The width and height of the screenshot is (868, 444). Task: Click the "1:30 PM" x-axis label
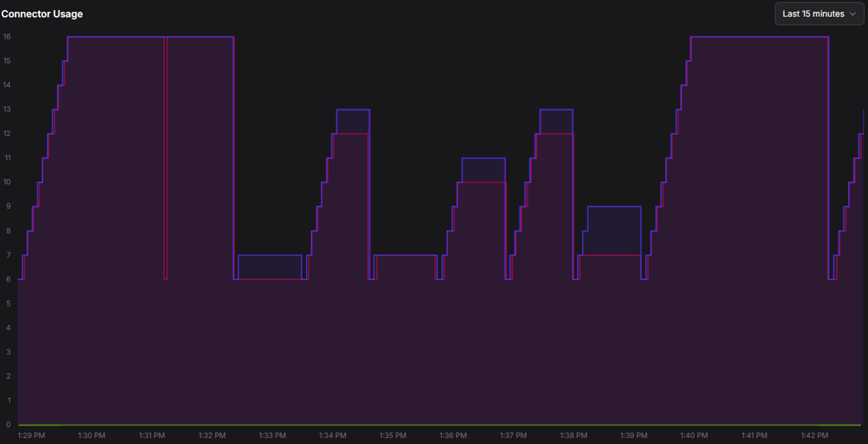pyautogui.click(x=92, y=436)
